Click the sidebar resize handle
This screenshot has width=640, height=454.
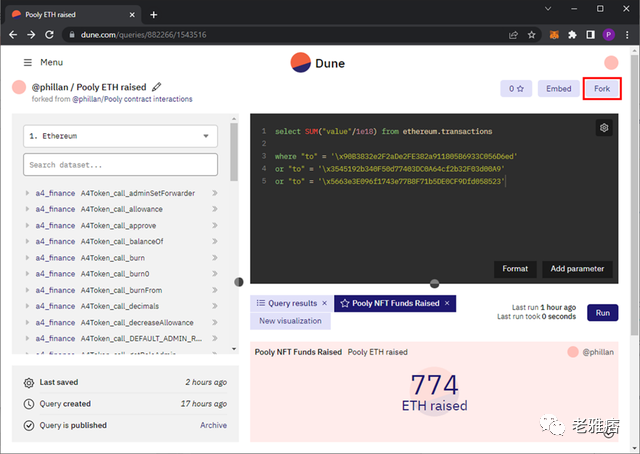(239, 282)
